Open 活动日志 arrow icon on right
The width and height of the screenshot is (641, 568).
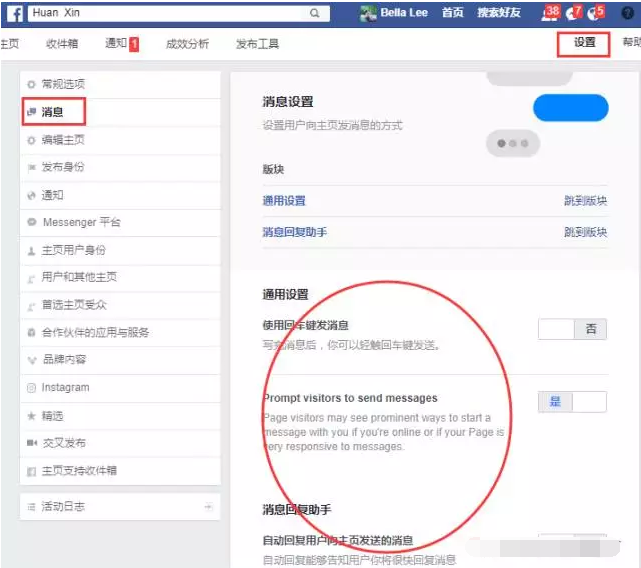pos(208,507)
